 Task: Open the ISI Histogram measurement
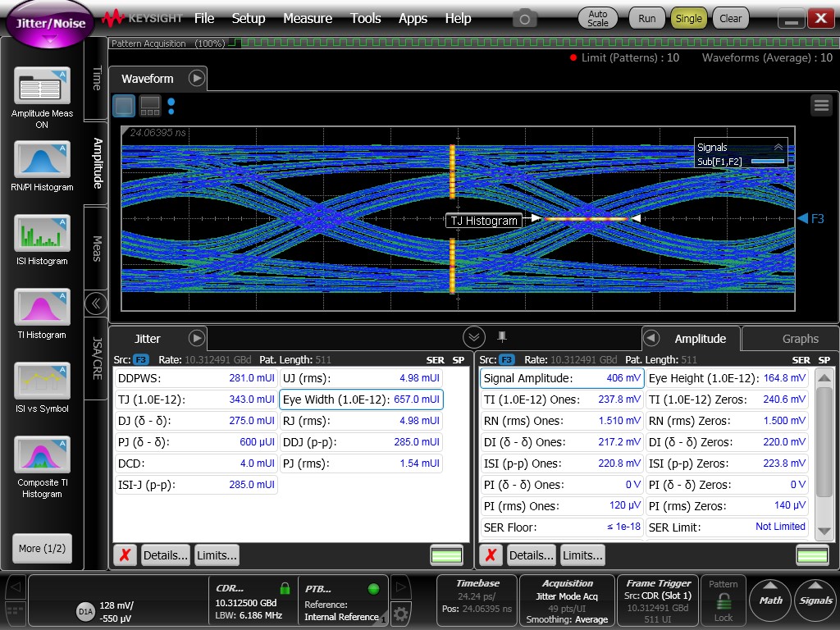[42, 234]
